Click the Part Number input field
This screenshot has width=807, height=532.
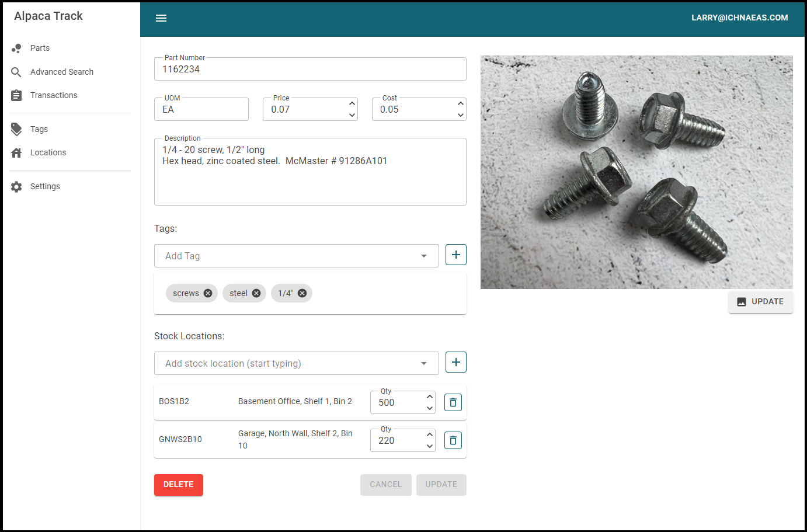coord(309,69)
